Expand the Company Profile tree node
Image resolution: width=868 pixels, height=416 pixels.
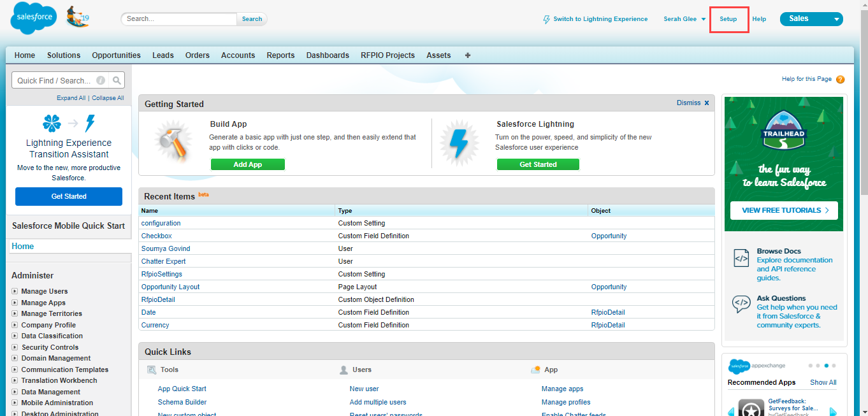point(15,325)
